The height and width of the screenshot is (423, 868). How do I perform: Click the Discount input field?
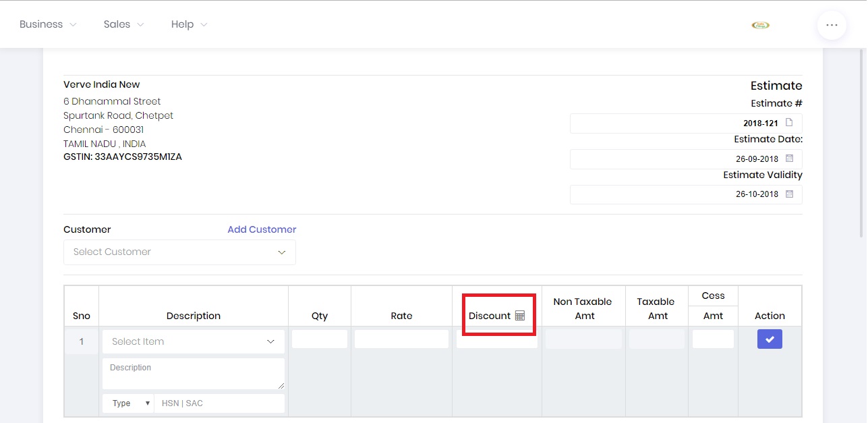(497, 338)
